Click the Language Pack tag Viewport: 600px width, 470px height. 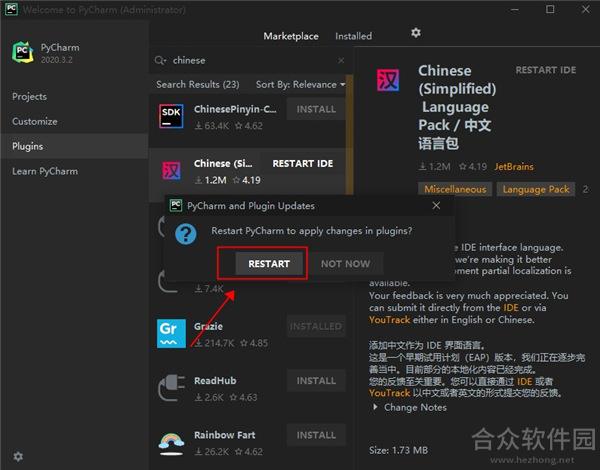(536, 189)
